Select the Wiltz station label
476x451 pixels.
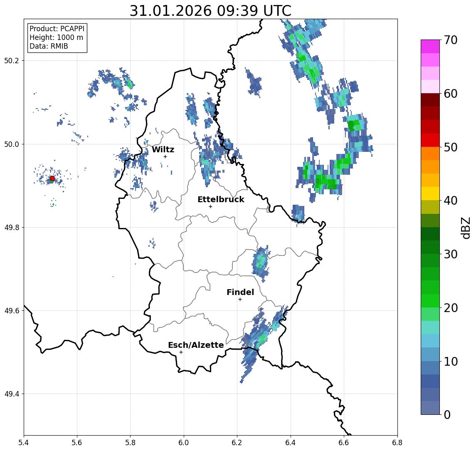coord(163,149)
